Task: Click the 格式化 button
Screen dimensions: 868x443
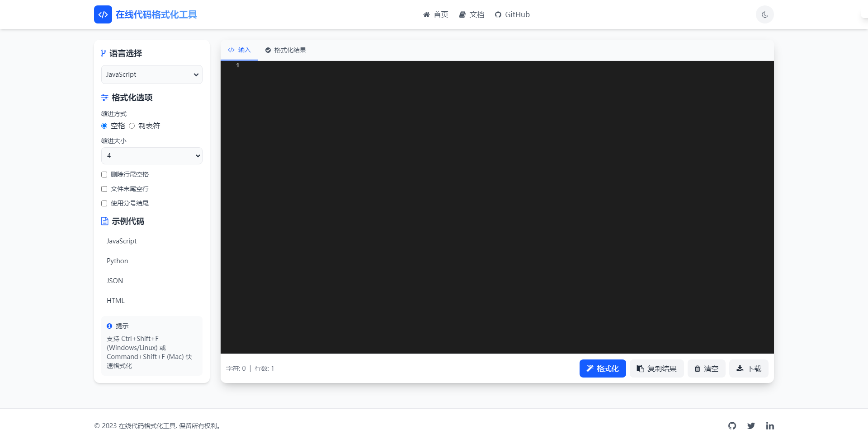Action: pos(603,368)
